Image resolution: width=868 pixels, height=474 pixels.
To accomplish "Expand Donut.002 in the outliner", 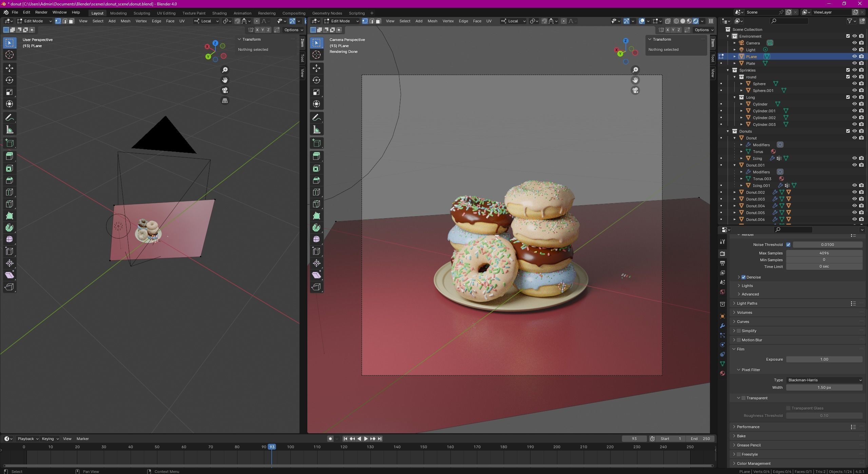I will [735, 192].
